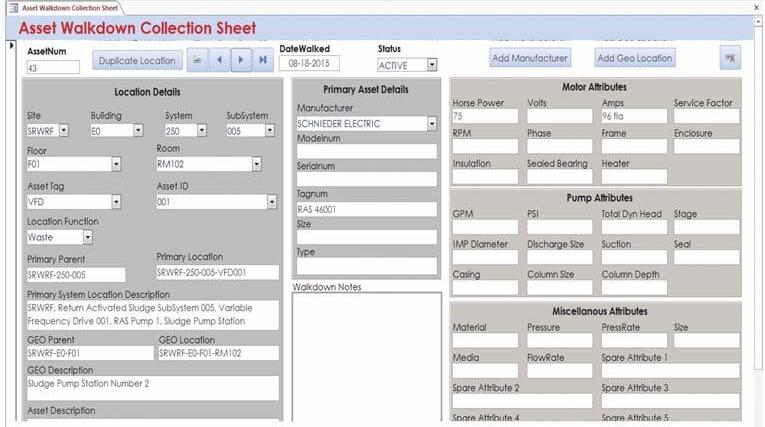The width and height of the screenshot is (765, 427).
Task: Click the record selector arrow at left edge
Action: pyautogui.click(x=12, y=46)
